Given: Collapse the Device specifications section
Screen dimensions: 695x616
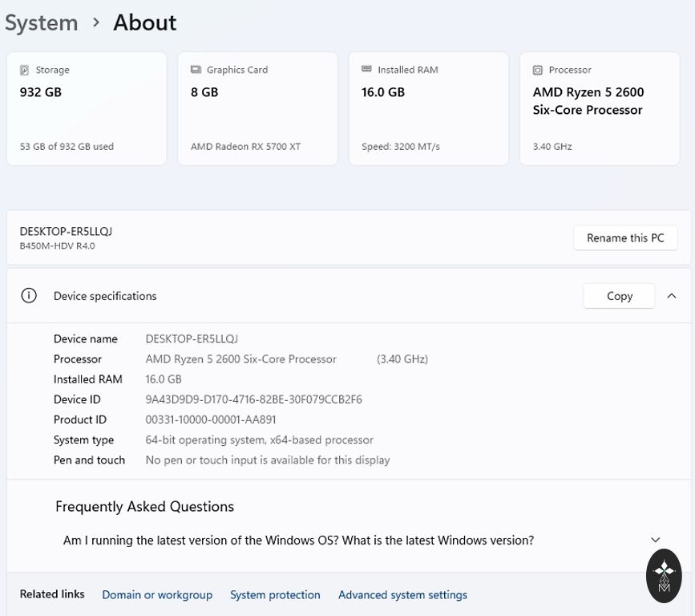Looking at the screenshot, I should pyautogui.click(x=672, y=296).
